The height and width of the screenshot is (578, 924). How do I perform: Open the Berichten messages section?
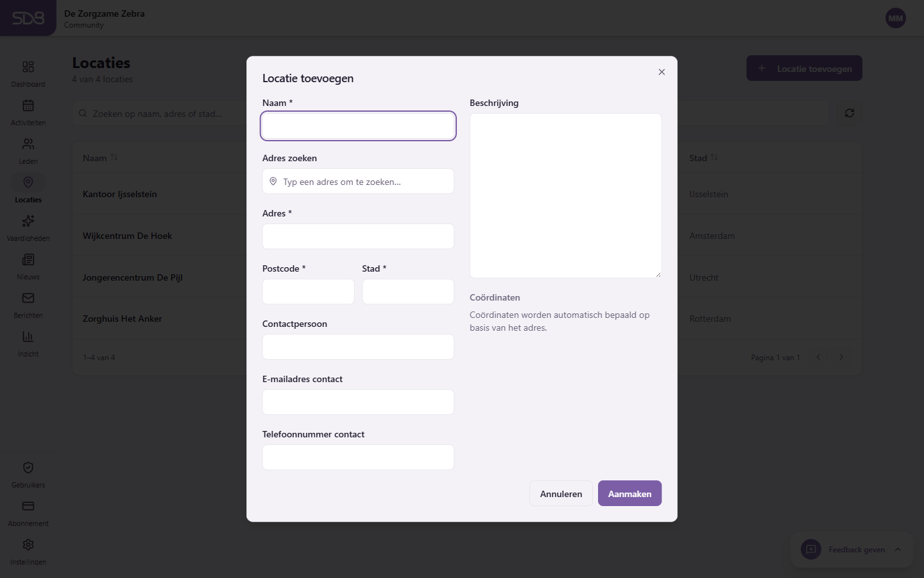point(28,304)
